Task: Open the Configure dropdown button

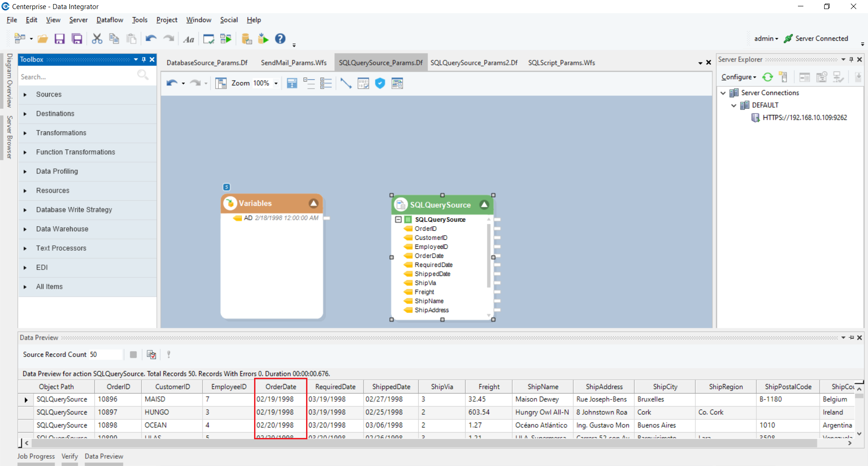Action: 739,77
